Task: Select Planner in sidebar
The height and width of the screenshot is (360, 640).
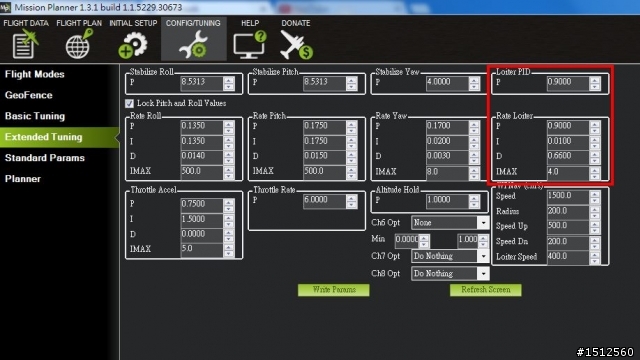Action: point(23,179)
